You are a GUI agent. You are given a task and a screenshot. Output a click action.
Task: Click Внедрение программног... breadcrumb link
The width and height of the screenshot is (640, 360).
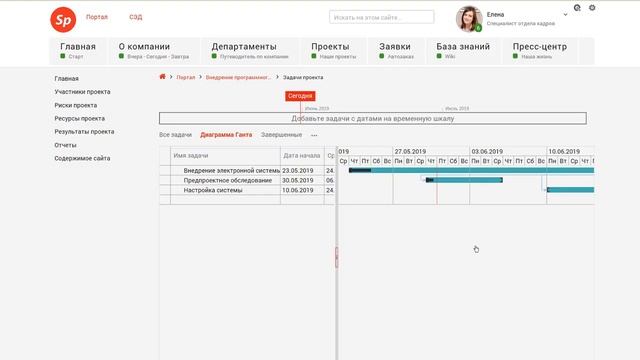coord(238,77)
